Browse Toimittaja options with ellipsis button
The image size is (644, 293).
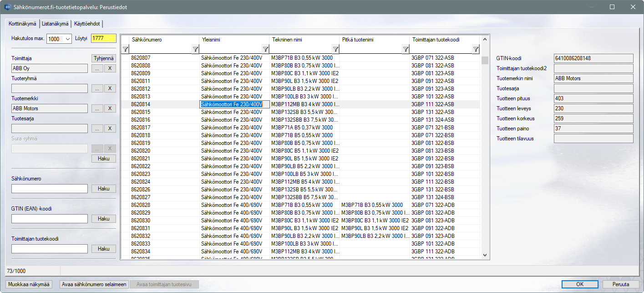[x=97, y=68]
